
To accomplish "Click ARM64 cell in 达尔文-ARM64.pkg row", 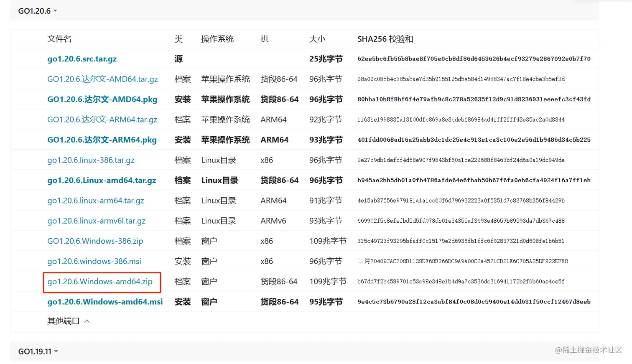I will (x=274, y=140).
